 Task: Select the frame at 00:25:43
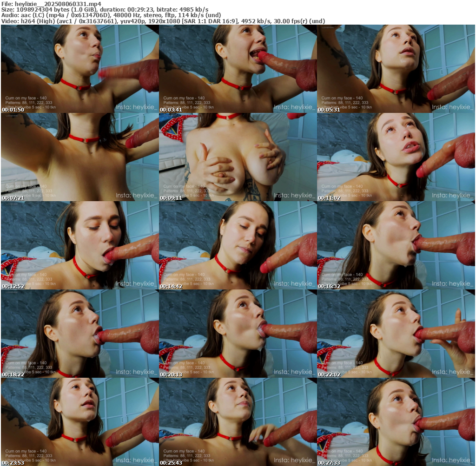[x=238, y=422]
